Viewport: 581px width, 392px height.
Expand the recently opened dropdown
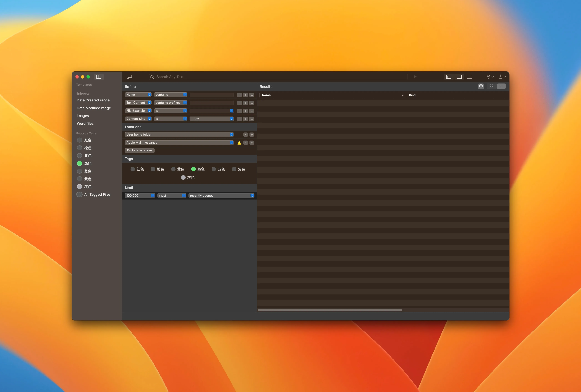(221, 195)
